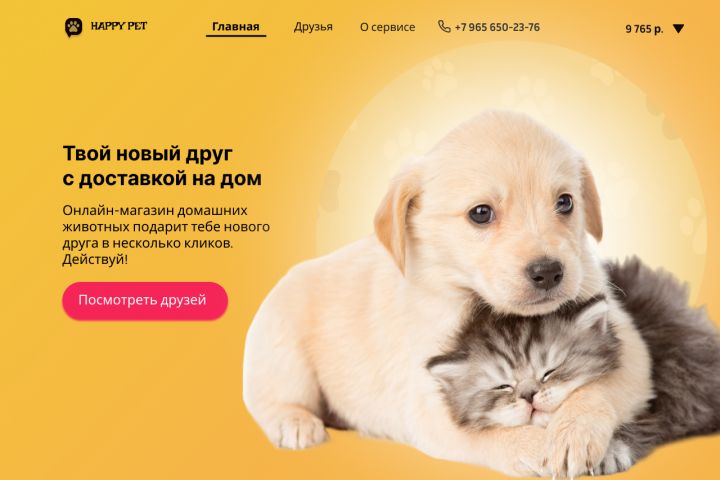The width and height of the screenshot is (720, 480).
Task: Click the Happy Pet paw logo icon
Action: coord(73,28)
